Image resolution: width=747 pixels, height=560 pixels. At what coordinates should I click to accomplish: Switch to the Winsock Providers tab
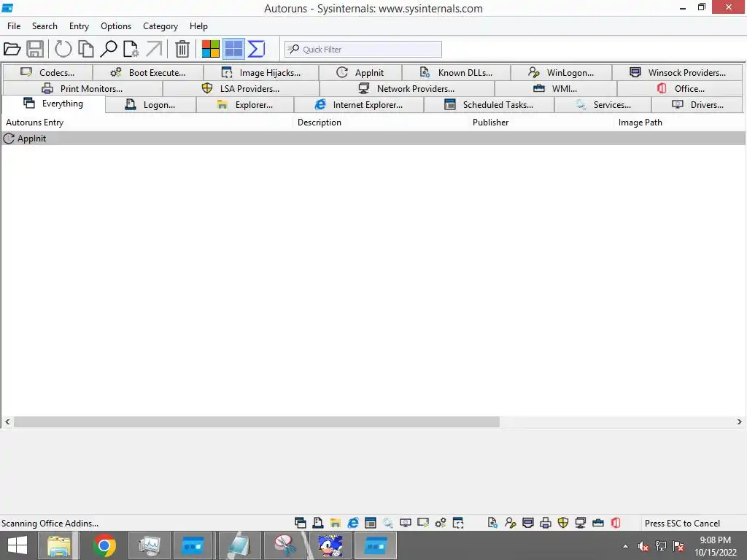pyautogui.click(x=678, y=72)
